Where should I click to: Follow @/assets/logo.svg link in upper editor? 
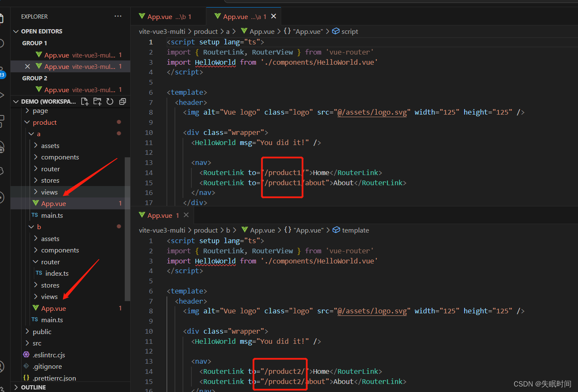[372, 112]
